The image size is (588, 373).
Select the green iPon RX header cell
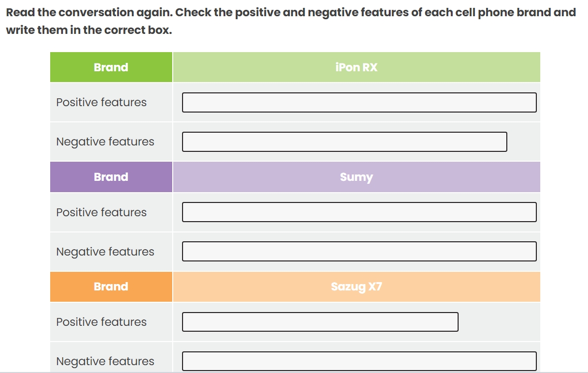pos(356,67)
